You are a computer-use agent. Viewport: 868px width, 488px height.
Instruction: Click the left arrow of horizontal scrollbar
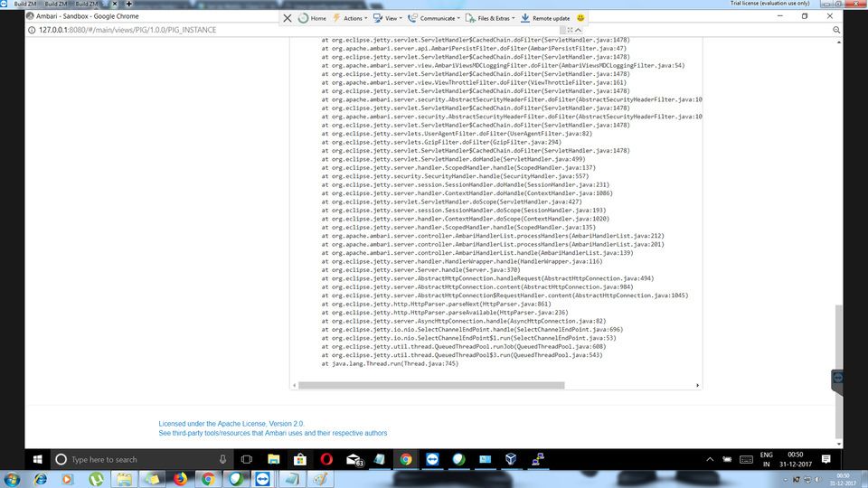(x=295, y=385)
